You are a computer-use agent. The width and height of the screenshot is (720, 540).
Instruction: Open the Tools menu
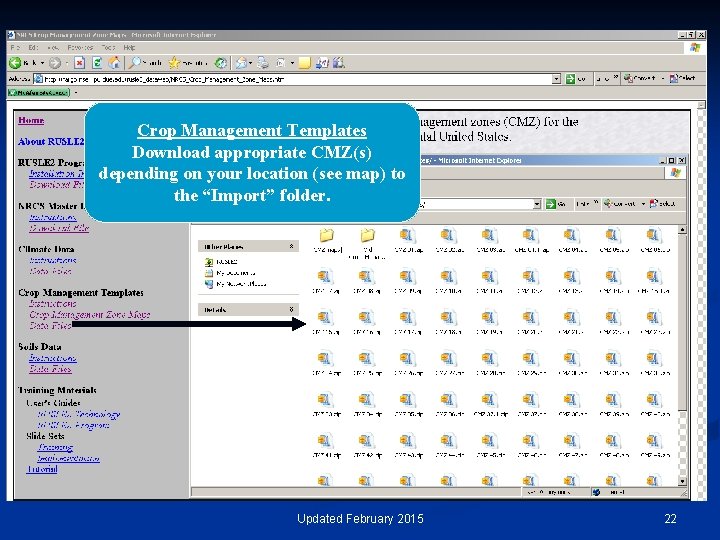pos(108,47)
